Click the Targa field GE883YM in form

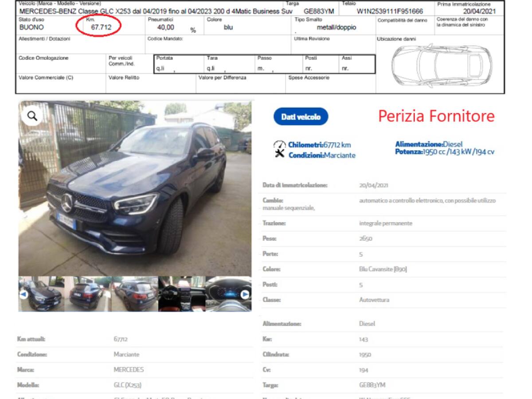coord(318,12)
